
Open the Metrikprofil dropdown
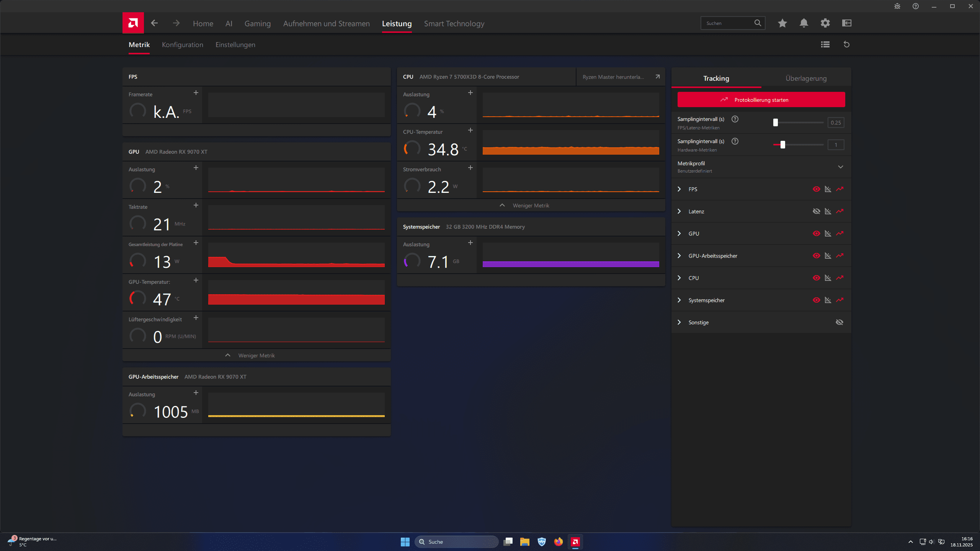[840, 167]
